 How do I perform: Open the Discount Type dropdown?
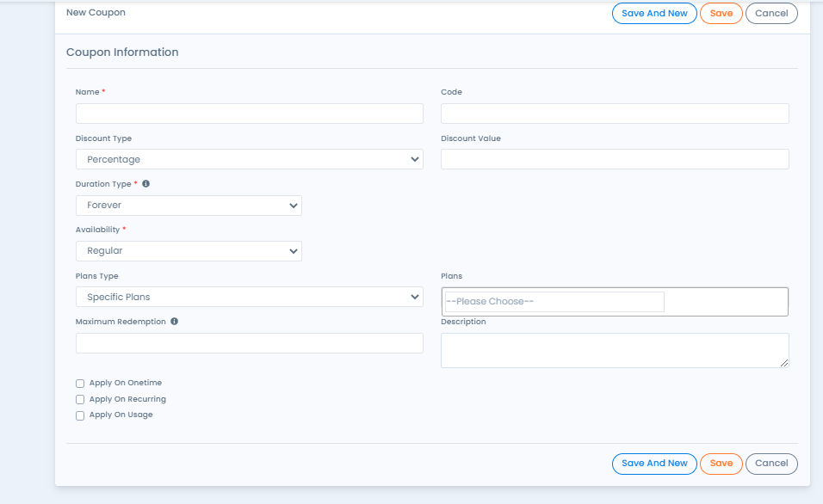[249, 159]
